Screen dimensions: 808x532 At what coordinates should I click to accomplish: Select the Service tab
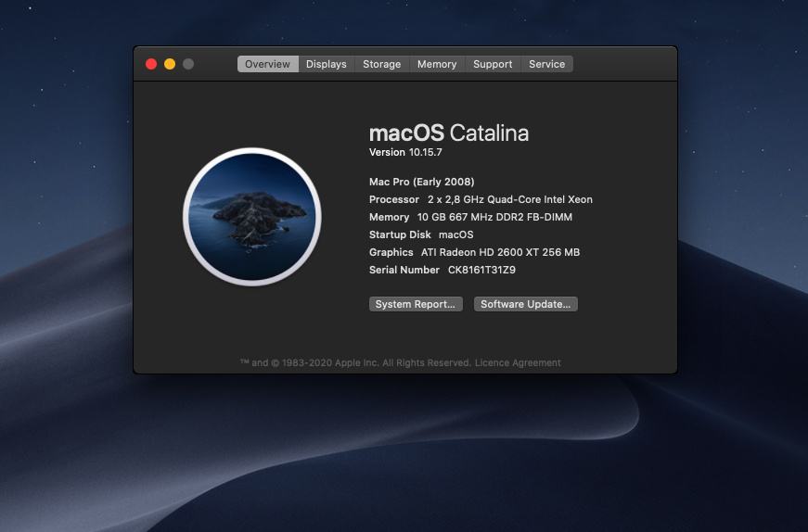click(x=546, y=64)
